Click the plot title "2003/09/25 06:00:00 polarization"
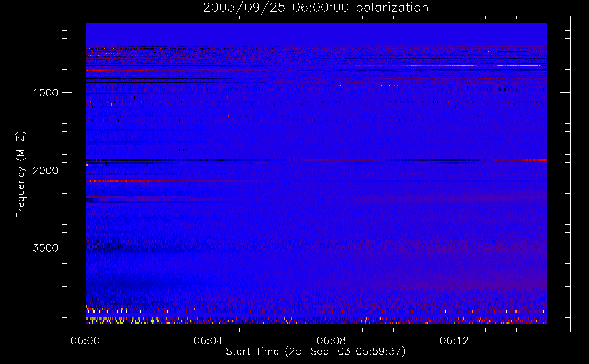This screenshot has width=589, height=364. coord(316,8)
